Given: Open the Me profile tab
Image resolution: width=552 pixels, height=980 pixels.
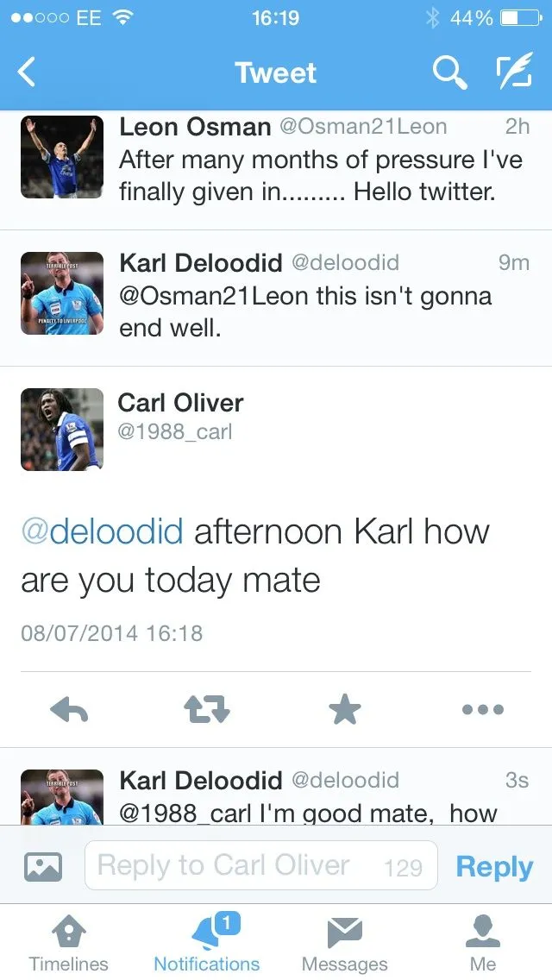Looking at the screenshot, I should (483, 943).
